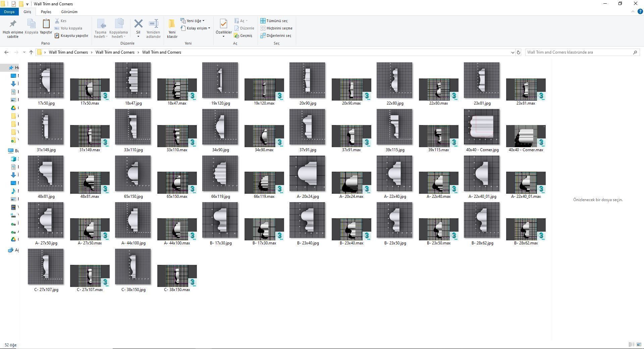Open the Dosya menu
Viewport: 644px width, 349px height.
(9, 12)
